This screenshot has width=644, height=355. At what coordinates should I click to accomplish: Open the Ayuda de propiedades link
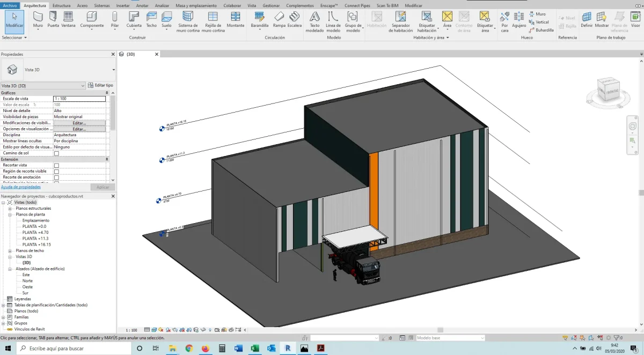click(21, 187)
